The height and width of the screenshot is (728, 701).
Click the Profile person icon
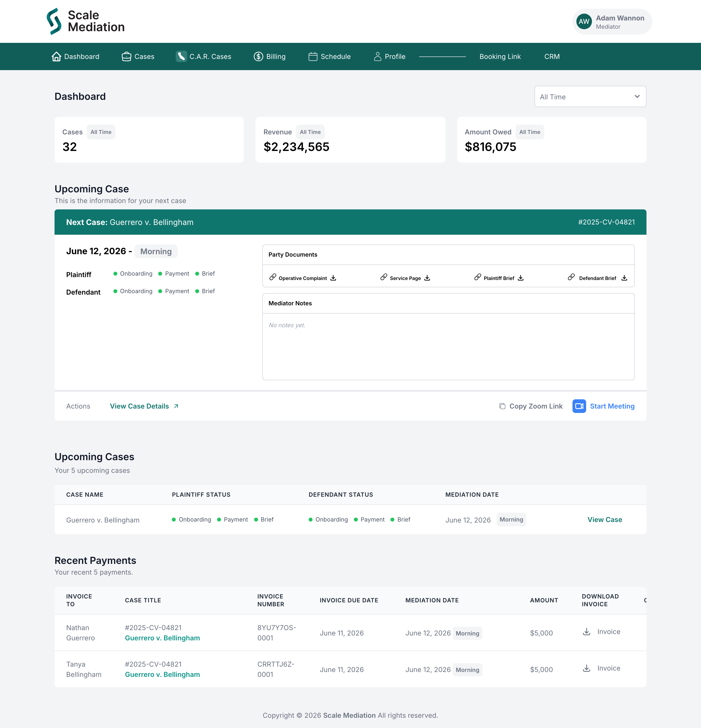(x=378, y=56)
